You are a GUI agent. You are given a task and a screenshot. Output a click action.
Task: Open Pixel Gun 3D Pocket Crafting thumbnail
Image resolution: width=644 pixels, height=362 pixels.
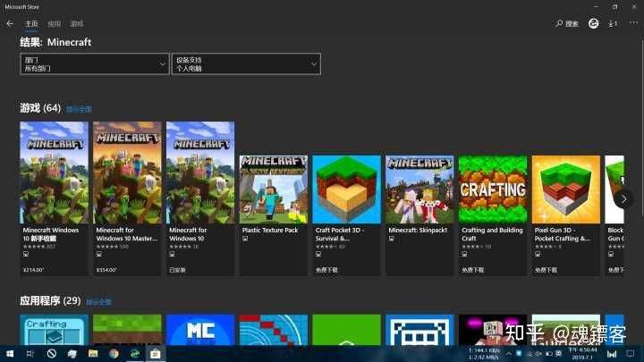click(x=566, y=189)
